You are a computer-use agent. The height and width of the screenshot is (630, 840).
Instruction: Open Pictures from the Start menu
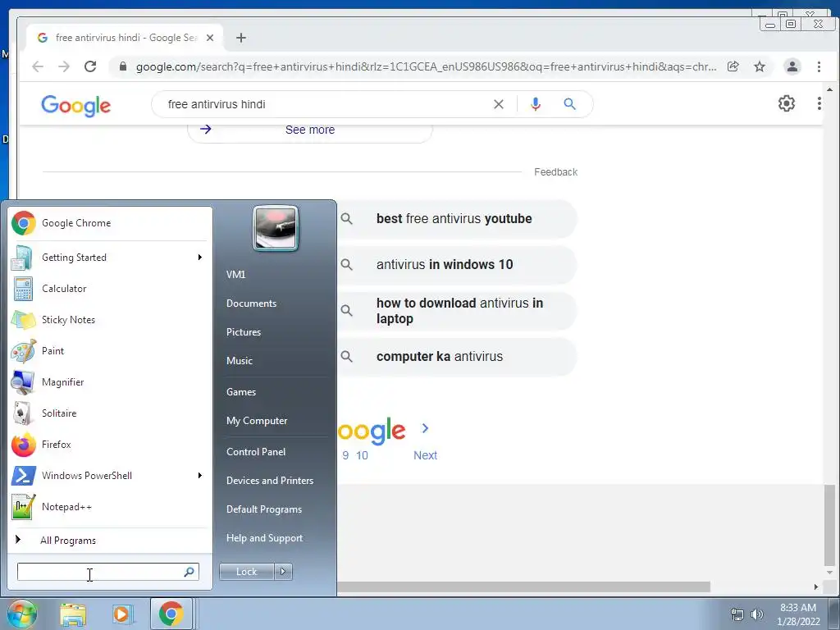[244, 332]
